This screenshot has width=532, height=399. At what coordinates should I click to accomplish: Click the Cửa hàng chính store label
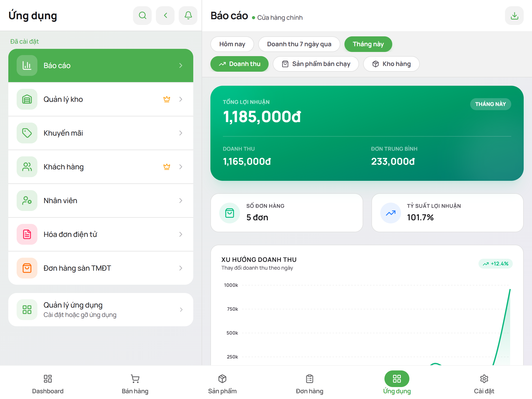tap(280, 18)
